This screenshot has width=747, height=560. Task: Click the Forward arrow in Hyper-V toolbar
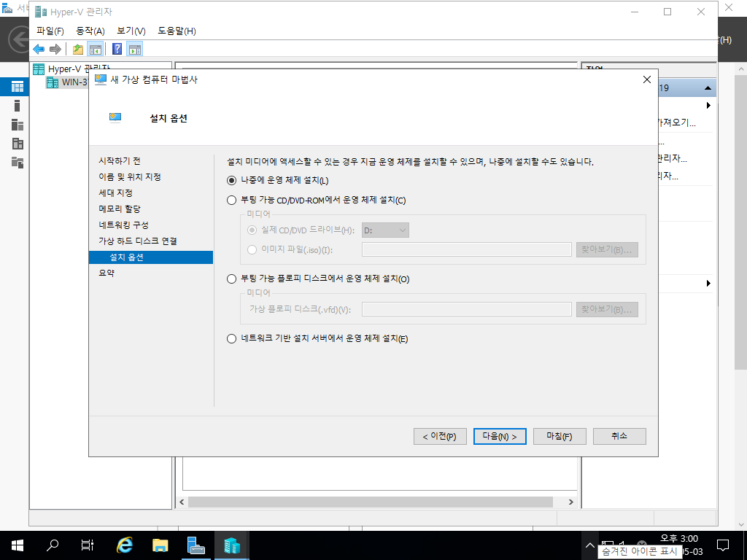coord(55,49)
